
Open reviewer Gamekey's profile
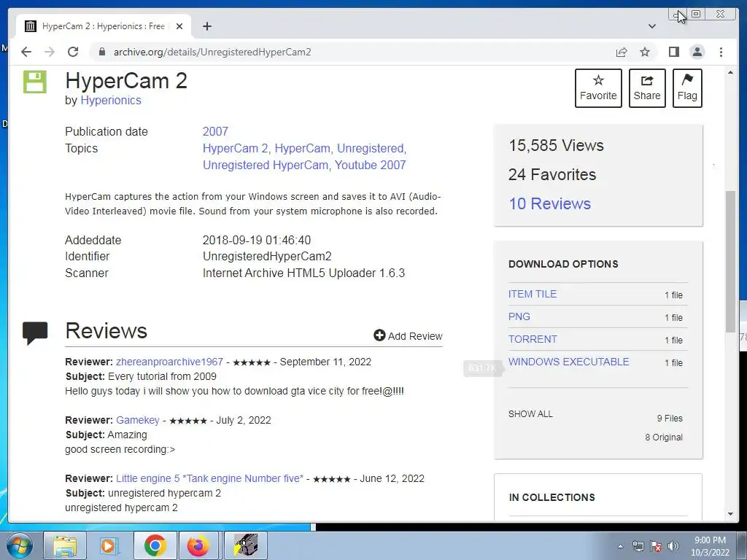pos(138,420)
